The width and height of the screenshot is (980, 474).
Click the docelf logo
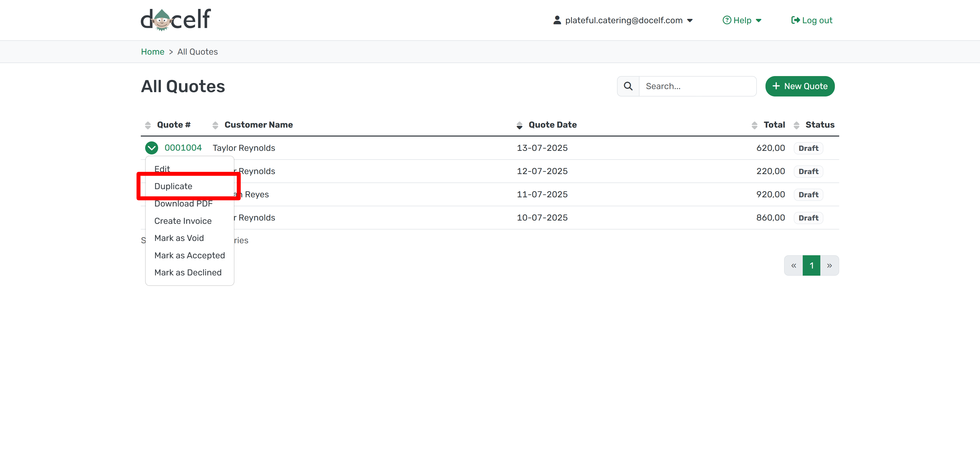click(x=175, y=20)
